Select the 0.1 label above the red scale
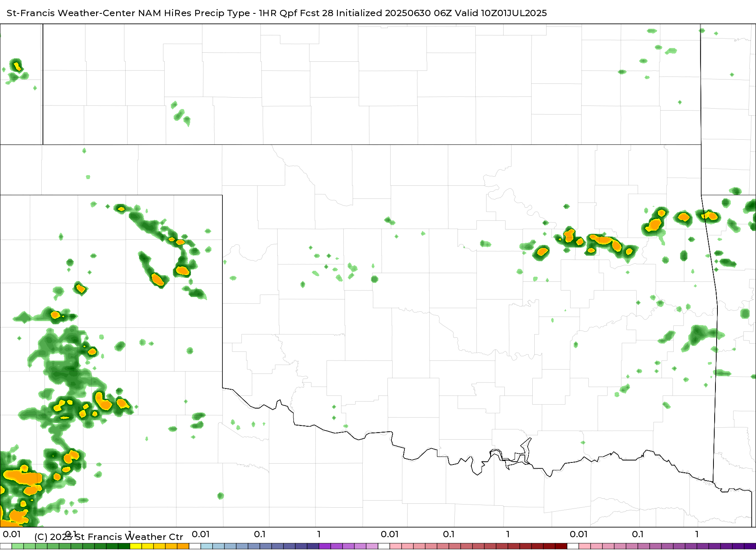Image resolution: width=756 pixels, height=551 pixels. pyautogui.click(x=448, y=534)
